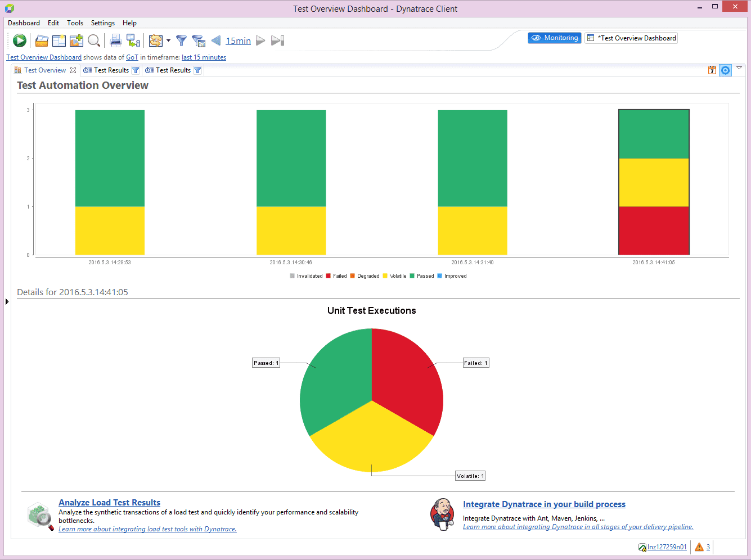
Task: Create a new dashboard layout icon
Action: 59,40
